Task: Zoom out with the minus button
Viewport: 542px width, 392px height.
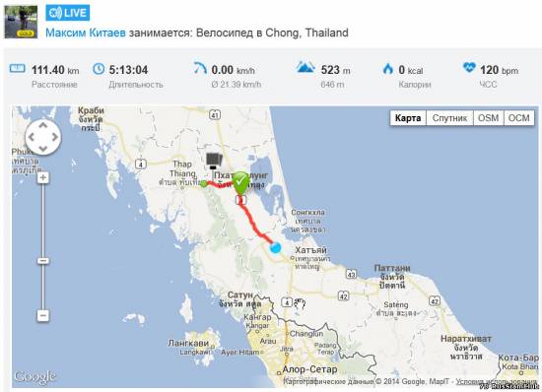Action: click(42, 315)
